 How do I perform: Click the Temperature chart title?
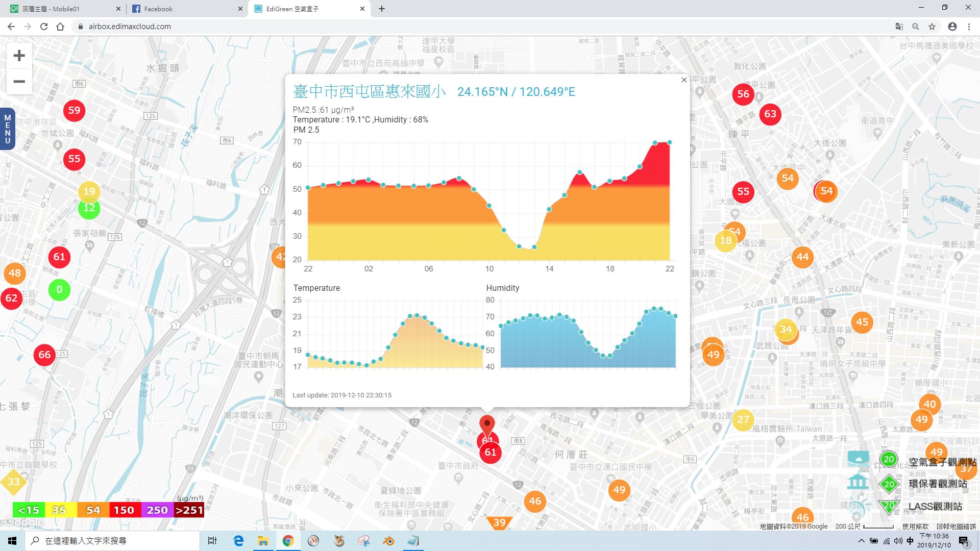[x=316, y=288]
